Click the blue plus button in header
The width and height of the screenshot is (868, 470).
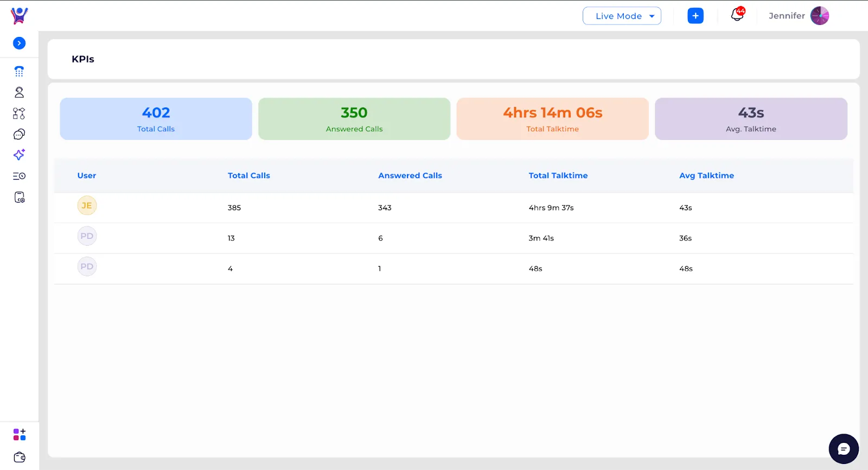pos(695,16)
